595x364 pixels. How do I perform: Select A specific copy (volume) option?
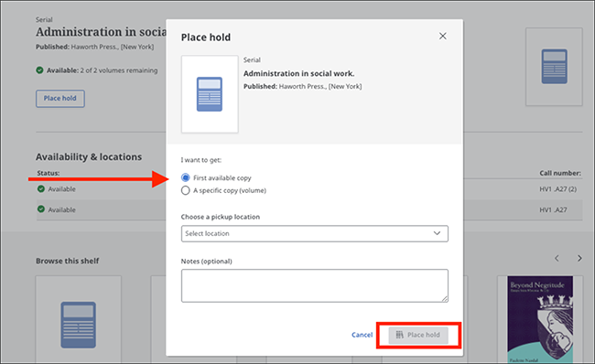pyautogui.click(x=185, y=190)
